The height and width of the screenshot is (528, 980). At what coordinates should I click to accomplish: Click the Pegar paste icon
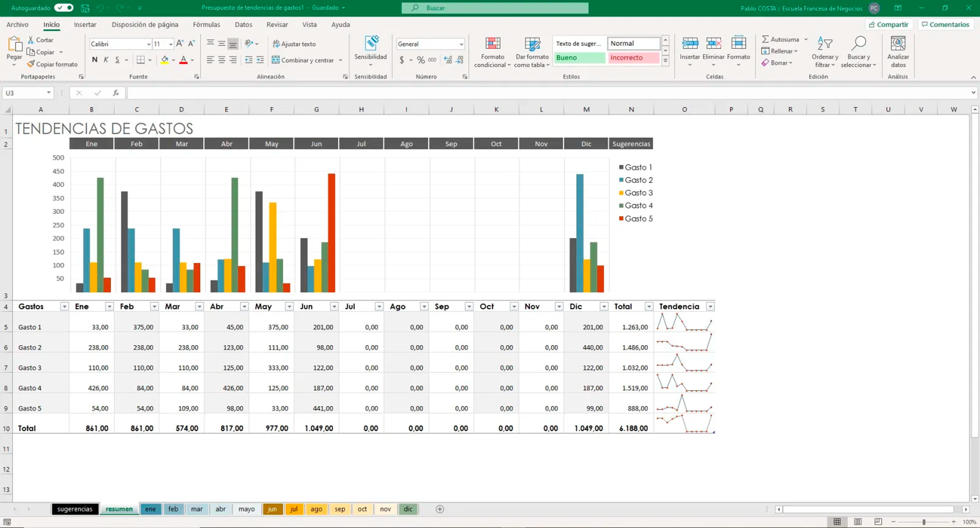(x=14, y=44)
